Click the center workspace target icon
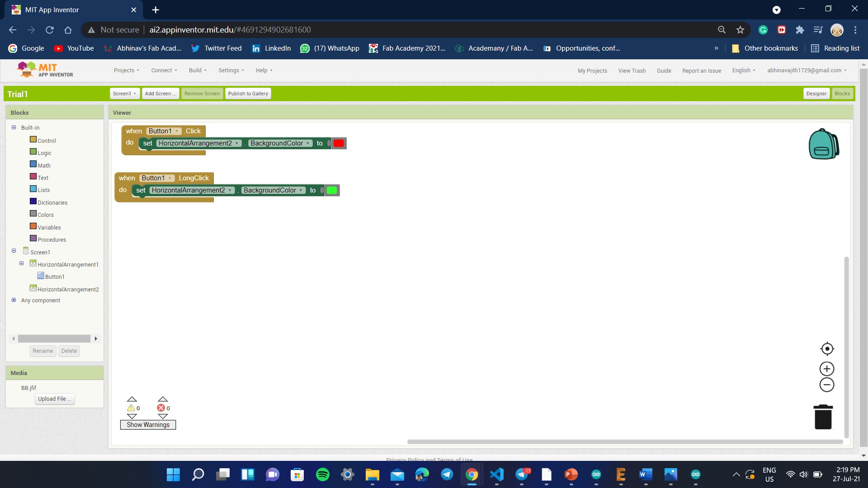The width and height of the screenshot is (868, 488). tap(827, 349)
